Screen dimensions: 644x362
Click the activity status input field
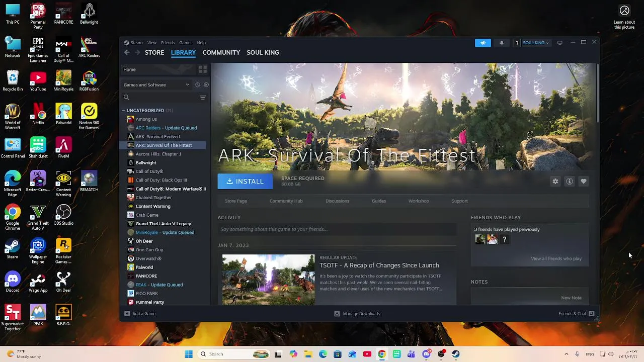(337, 229)
